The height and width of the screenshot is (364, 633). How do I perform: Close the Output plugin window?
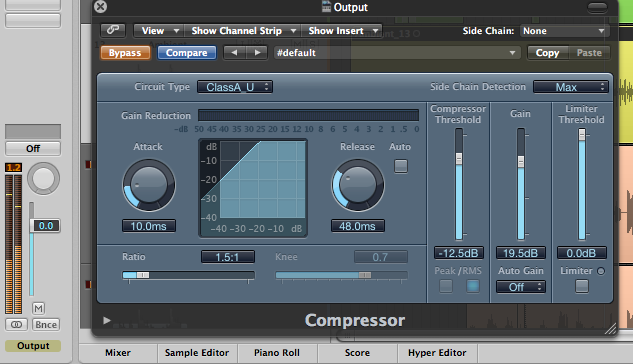(101, 6)
